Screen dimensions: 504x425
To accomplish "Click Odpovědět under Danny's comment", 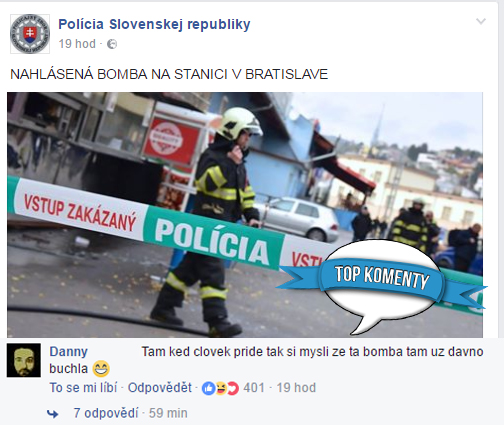I will coord(160,388).
